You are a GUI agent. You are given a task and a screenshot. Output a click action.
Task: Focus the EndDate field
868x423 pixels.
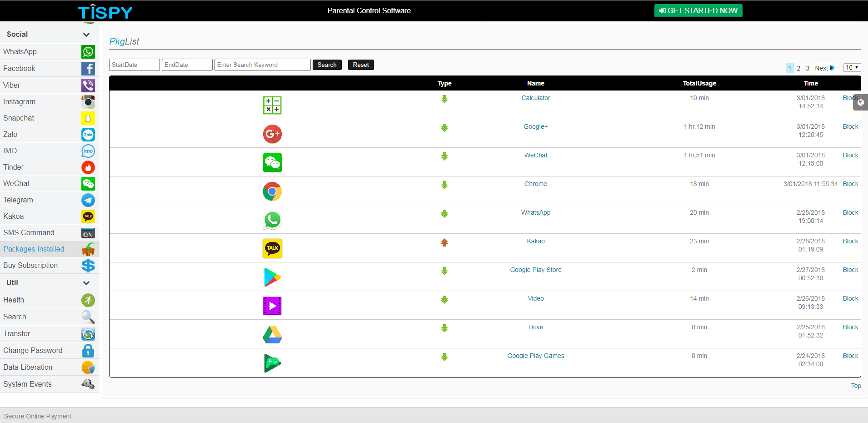[187, 65]
